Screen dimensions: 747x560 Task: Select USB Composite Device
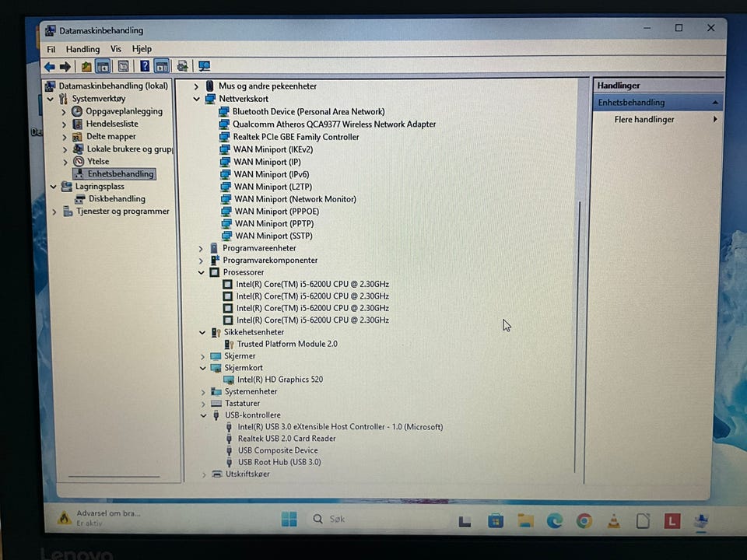point(278,450)
